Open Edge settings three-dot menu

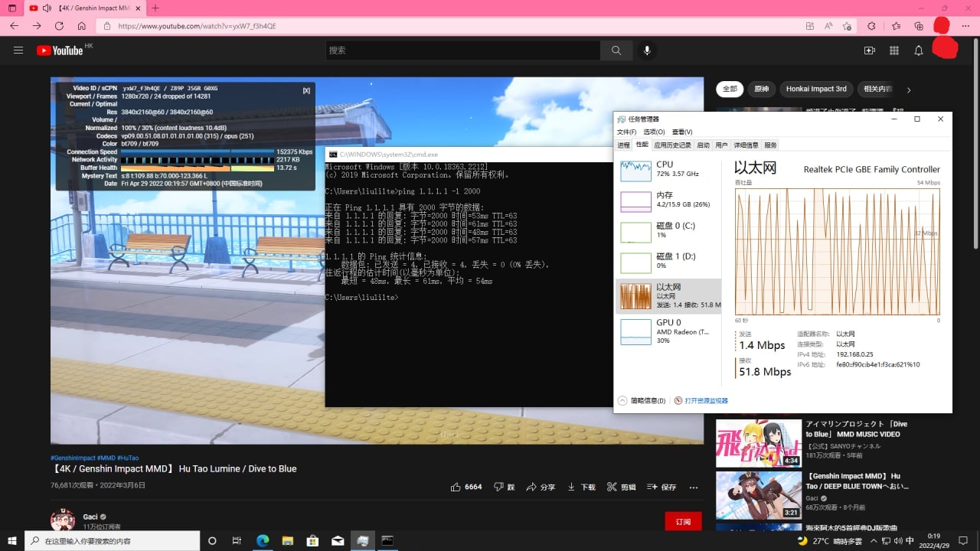[965, 25]
